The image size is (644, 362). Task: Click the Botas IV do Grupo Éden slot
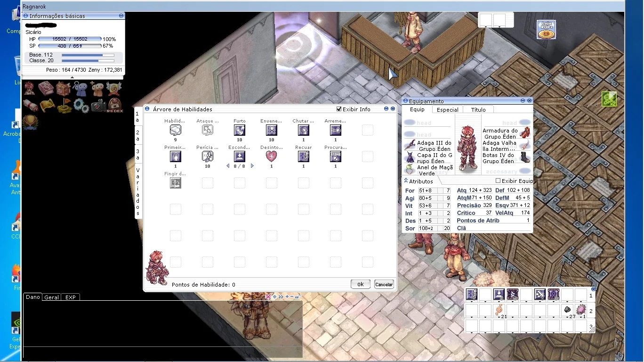pyautogui.click(x=506, y=158)
